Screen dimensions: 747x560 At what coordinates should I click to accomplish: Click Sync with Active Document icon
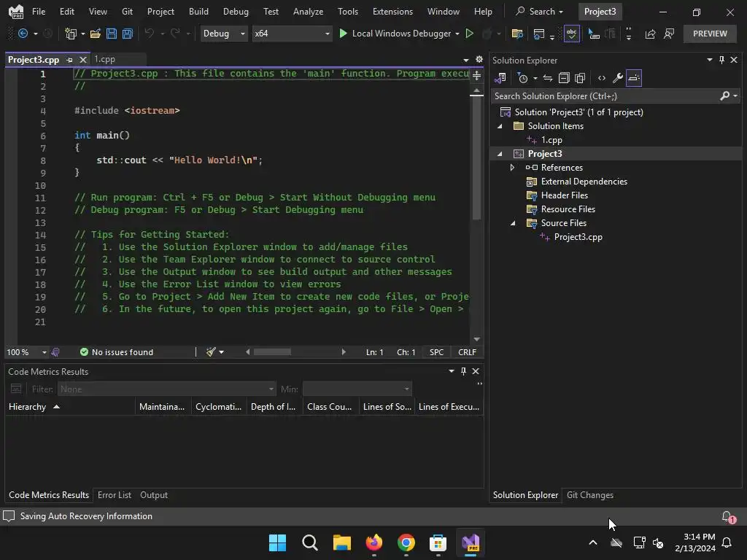[x=548, y=78]
